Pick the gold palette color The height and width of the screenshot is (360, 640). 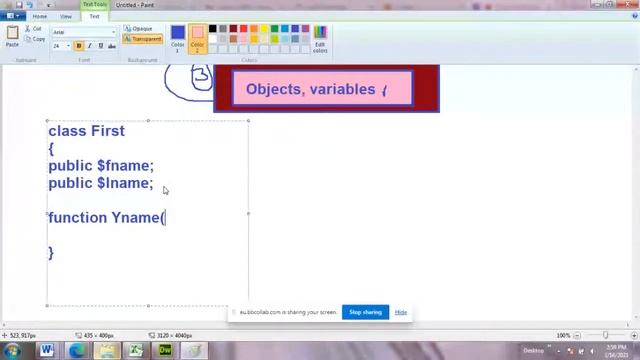[x=254, y=39]
